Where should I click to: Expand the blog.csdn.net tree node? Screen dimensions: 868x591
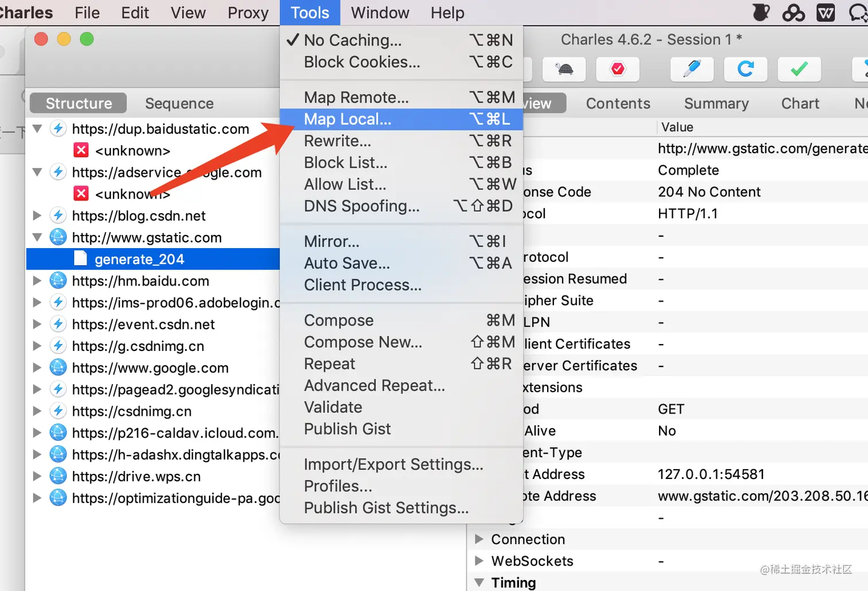[x=37, y=215]
